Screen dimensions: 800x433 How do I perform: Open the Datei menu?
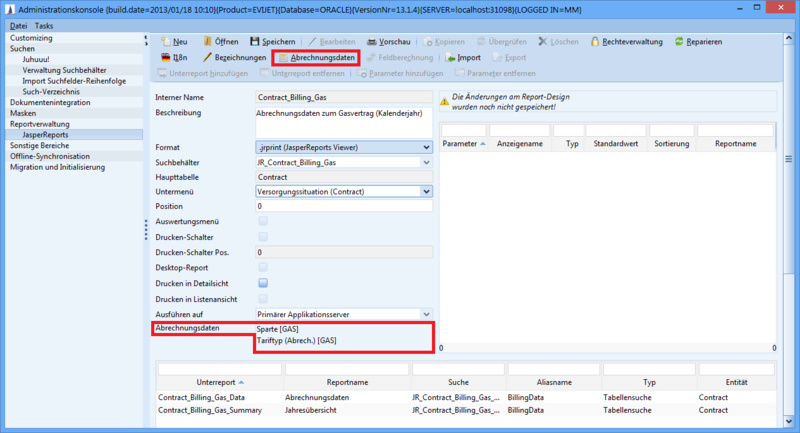[18, 25]
